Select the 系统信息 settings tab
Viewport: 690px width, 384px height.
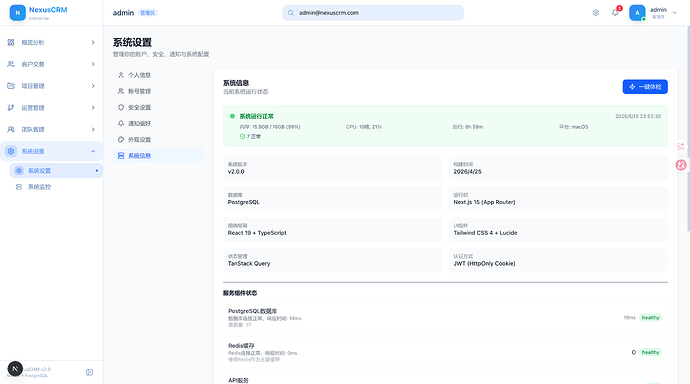pyautogui.click(x=158, y=156)
